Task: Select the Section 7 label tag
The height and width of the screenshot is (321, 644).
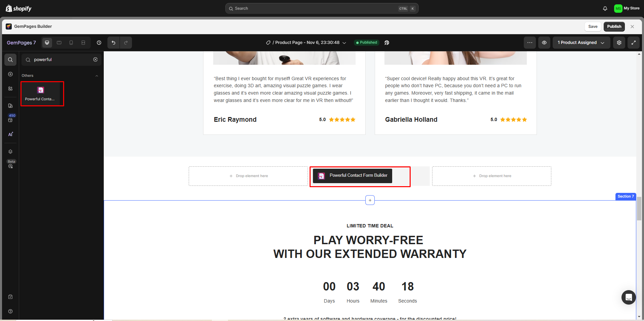Action: [626, 197]
